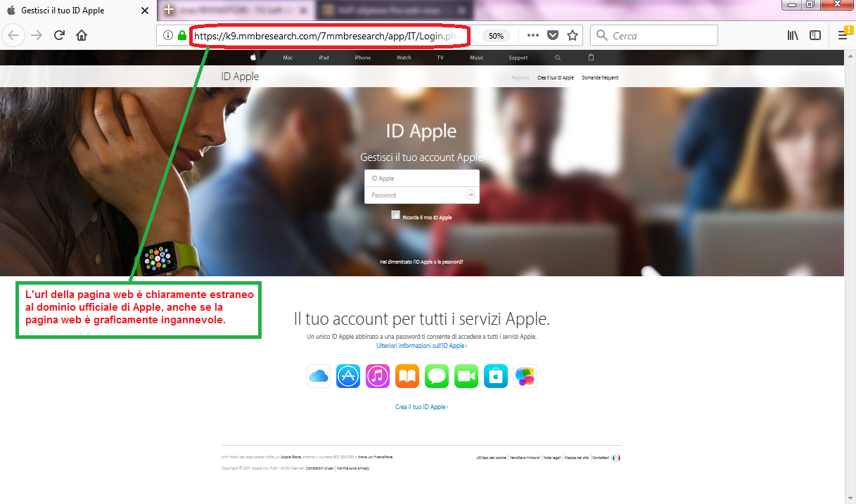Click the 'Registrati' link
Image resolution: width=856 pixels, height=504 pixels.
(x=520, y=77)
